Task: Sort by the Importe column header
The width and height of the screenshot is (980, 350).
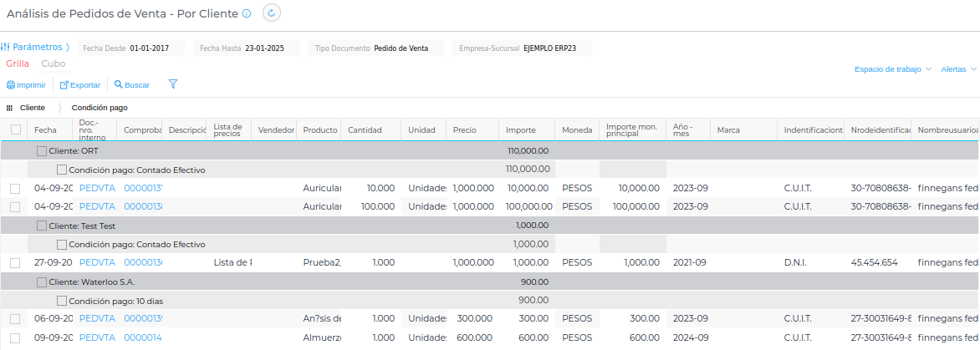Action: pyautogui.click(x=521, y=130)
